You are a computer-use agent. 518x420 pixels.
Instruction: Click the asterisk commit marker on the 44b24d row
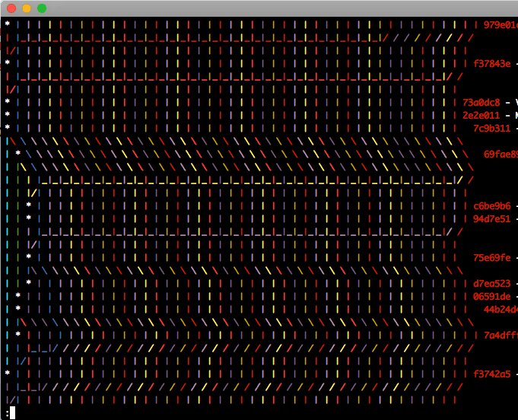click(18, 308)
